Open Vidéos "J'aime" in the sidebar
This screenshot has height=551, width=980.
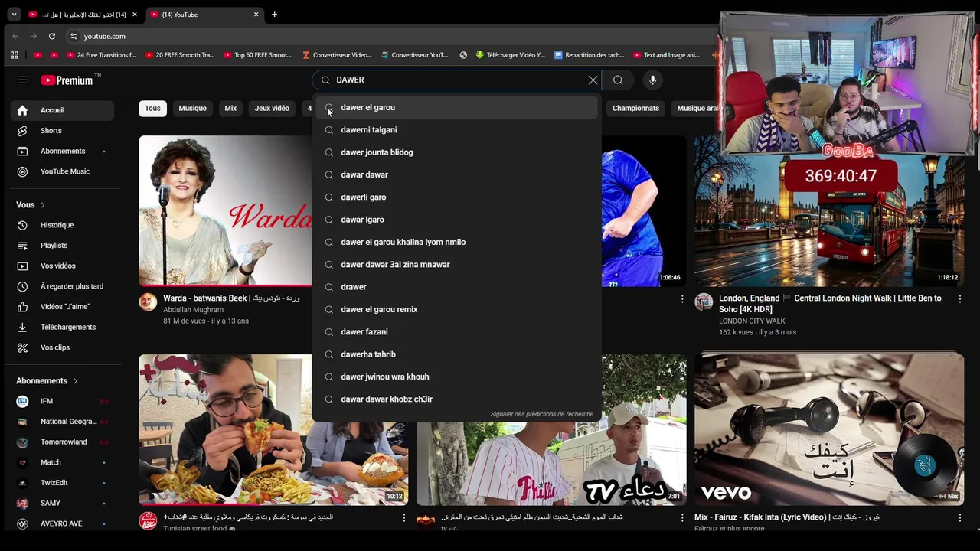(62, 307)
